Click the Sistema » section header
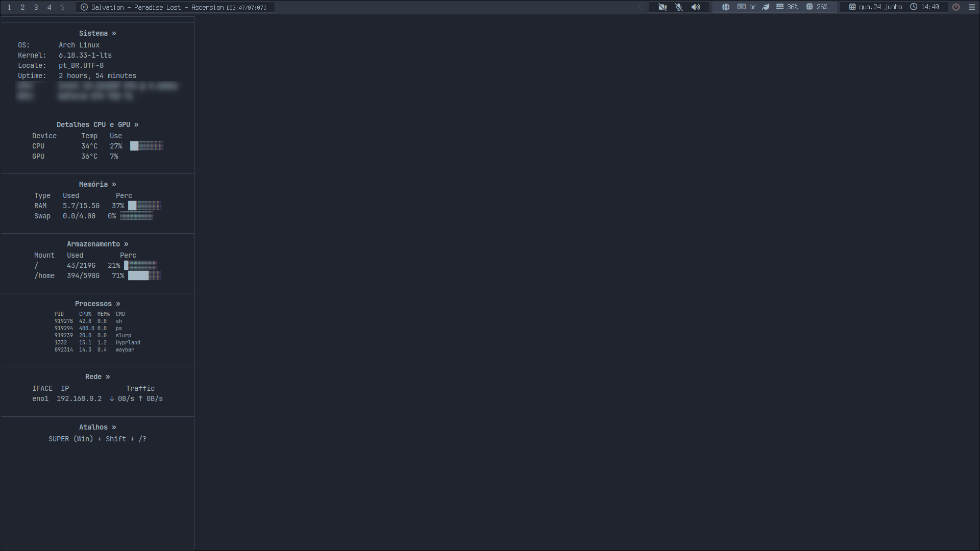The height and width of the screenshot is (551, 980). [97, 33]
